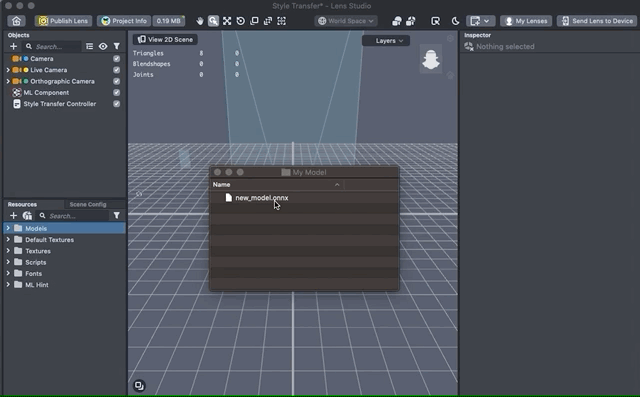
Task: Toggle Objects panel list view icon
Action: click(x=89, y=47)
